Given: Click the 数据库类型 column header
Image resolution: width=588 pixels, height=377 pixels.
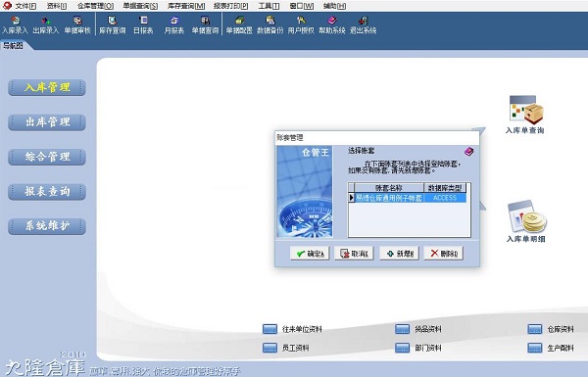Looking at the screenshot, I should point(445,188).
